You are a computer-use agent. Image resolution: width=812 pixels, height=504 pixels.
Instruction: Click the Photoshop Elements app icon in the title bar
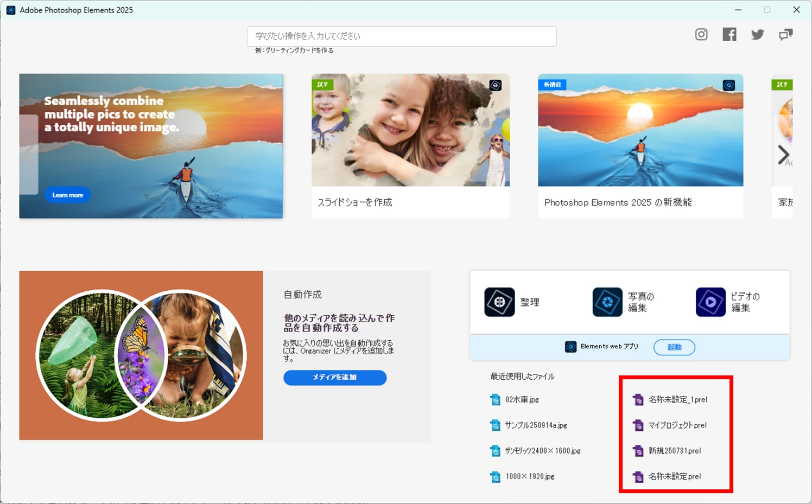10,10
